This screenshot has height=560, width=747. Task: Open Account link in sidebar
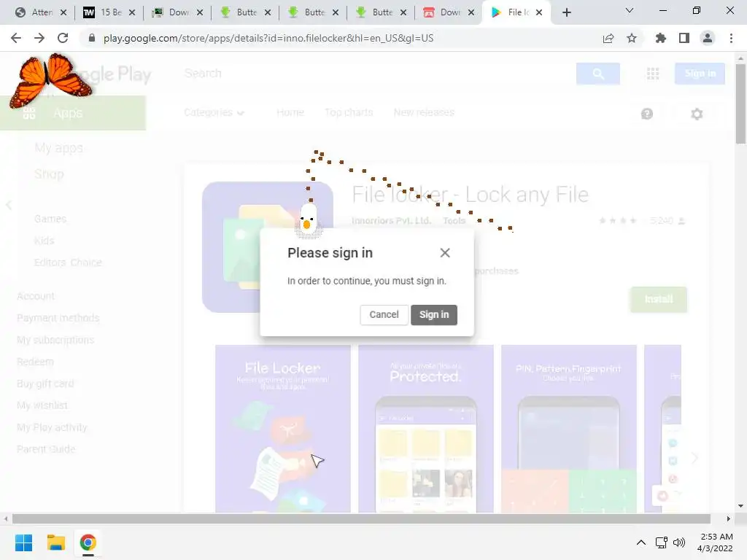[36, 296]
